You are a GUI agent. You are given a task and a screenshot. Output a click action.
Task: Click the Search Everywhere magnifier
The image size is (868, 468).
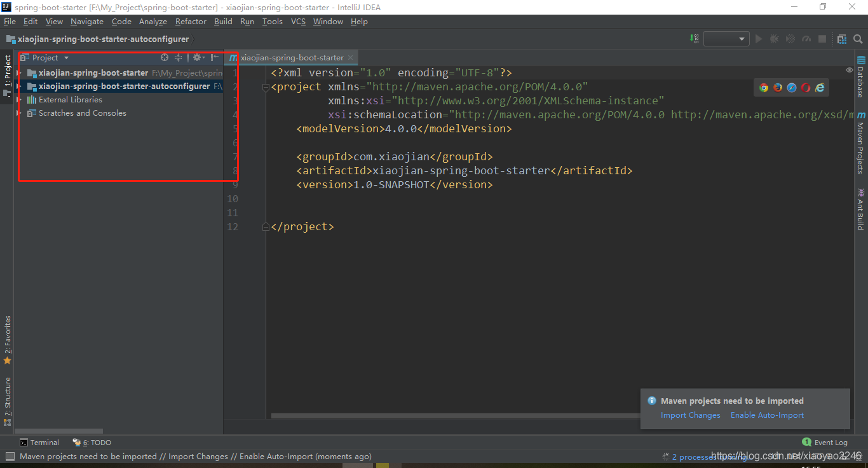tap(857, 39)
